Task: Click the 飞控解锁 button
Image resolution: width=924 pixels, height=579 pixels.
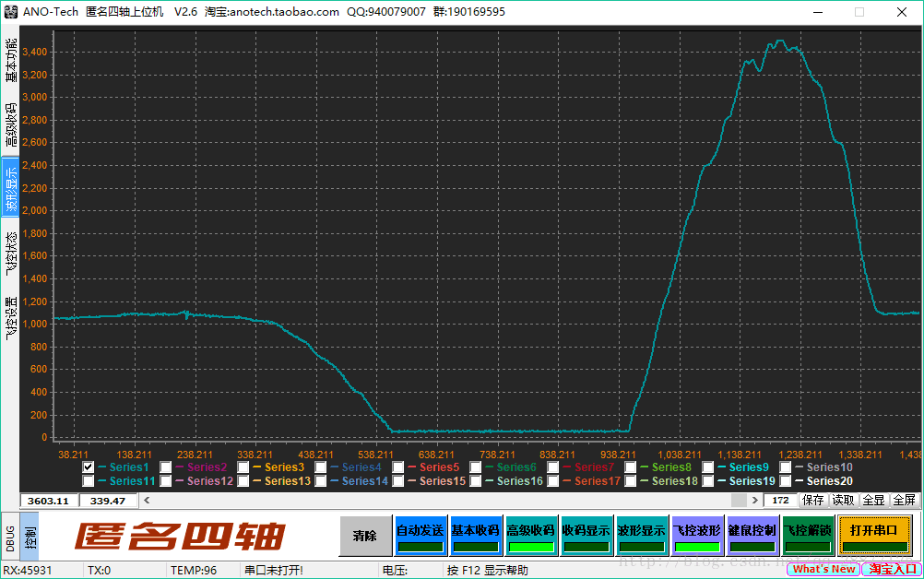Action: (808, 536)
